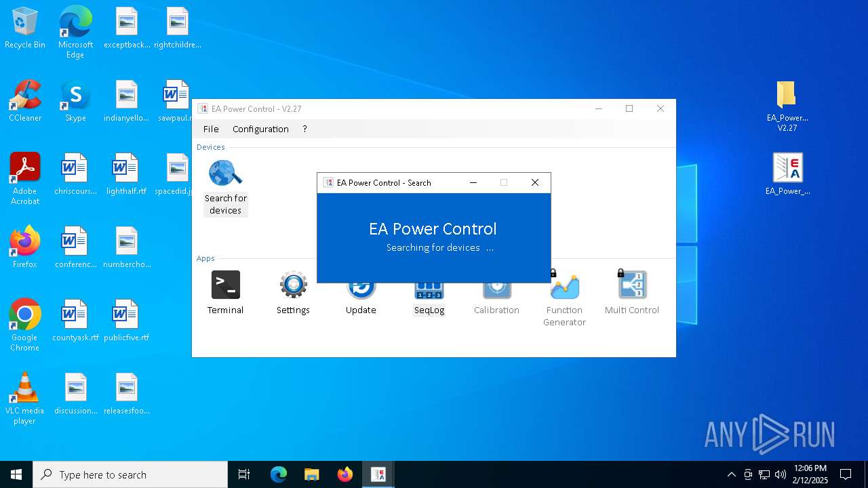The height and width of the screenshot is (488, 868).
Task: Select the CCleaner desktop shortcut
Action: (25, 100)
